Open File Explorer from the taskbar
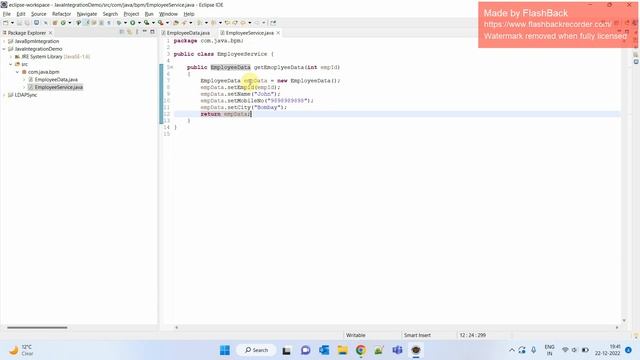 342,350
